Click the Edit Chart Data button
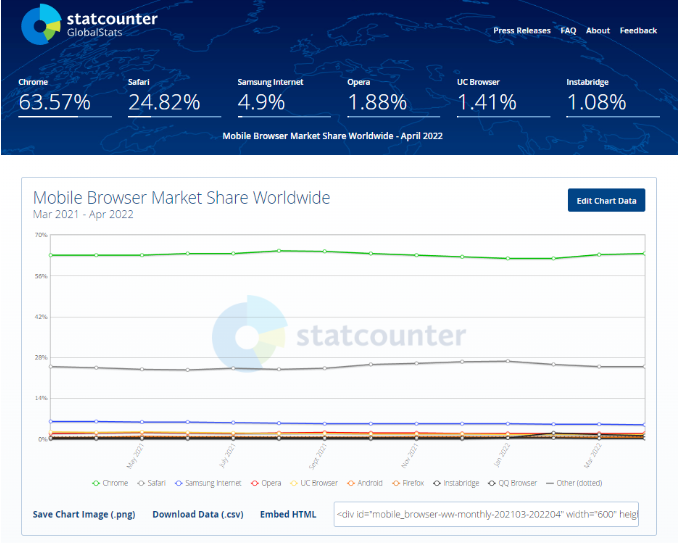The image size is (680, 543). [607, 201]
